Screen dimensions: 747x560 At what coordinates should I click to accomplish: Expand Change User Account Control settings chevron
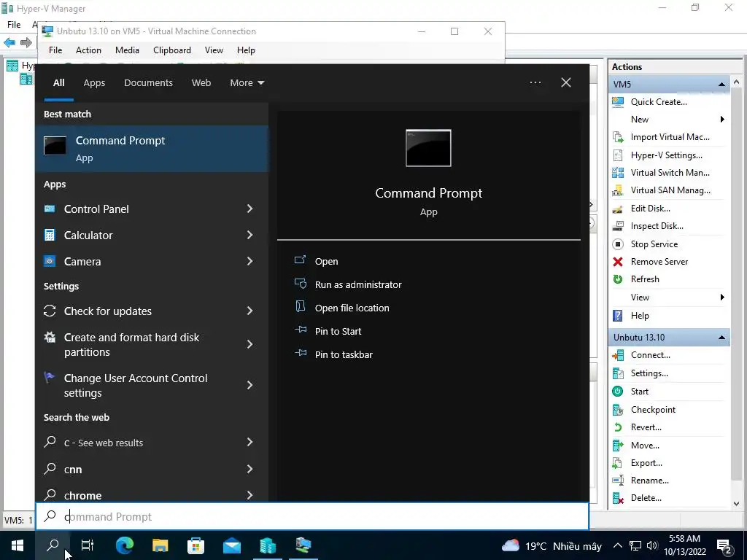coord(249,385)
